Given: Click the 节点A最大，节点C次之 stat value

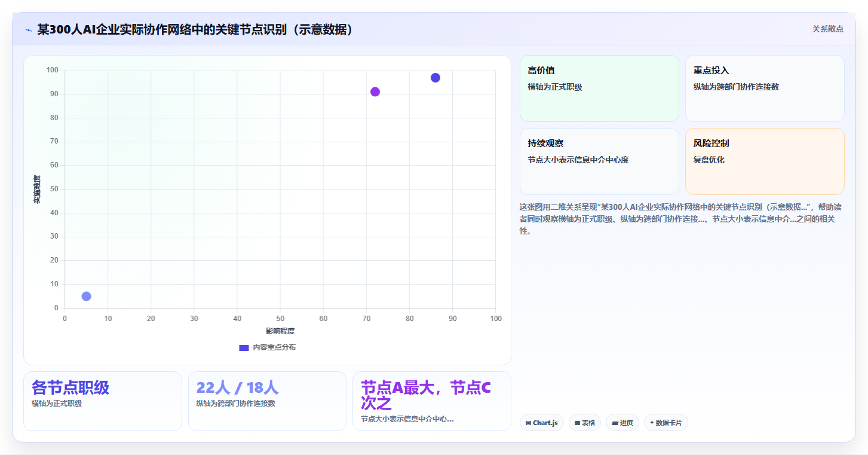Looking at the screenshot, I should pyautogui.click(x=426, y=395).
